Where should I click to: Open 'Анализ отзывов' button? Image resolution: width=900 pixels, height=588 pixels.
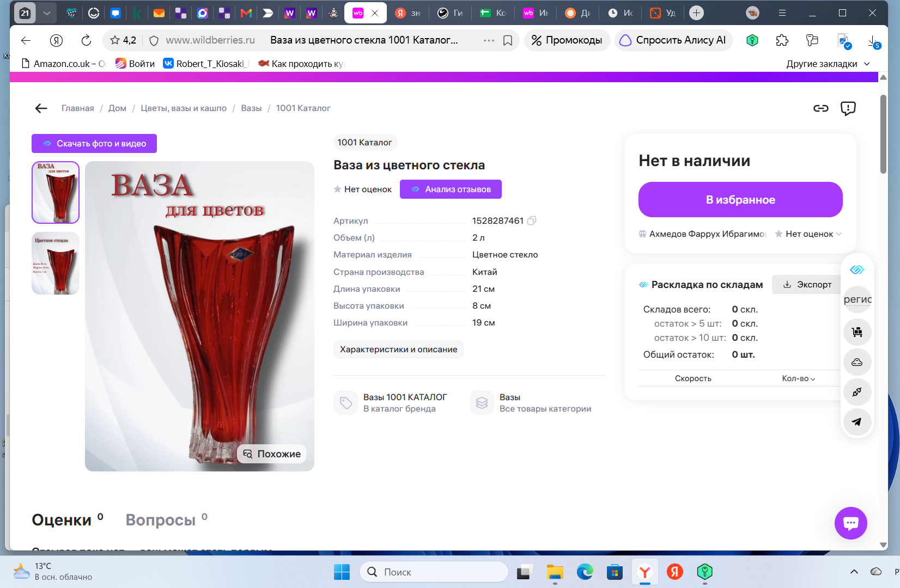click(x=451, y=189)
